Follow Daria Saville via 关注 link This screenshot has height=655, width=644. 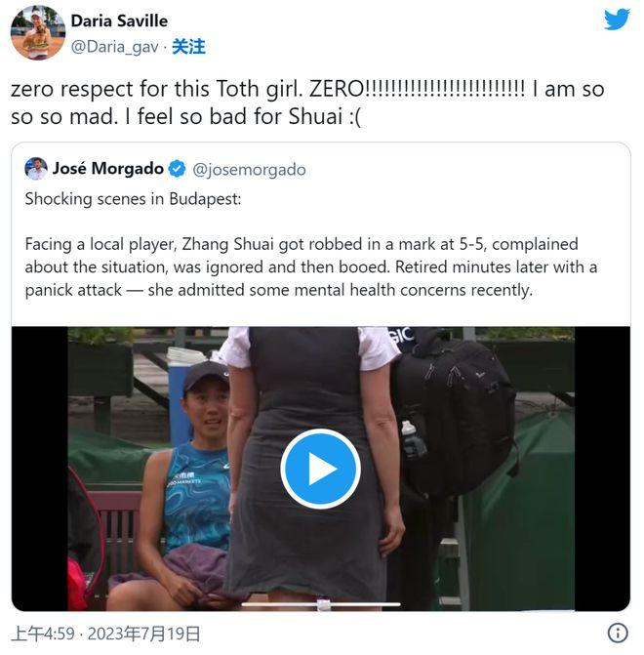click(188, 47)
